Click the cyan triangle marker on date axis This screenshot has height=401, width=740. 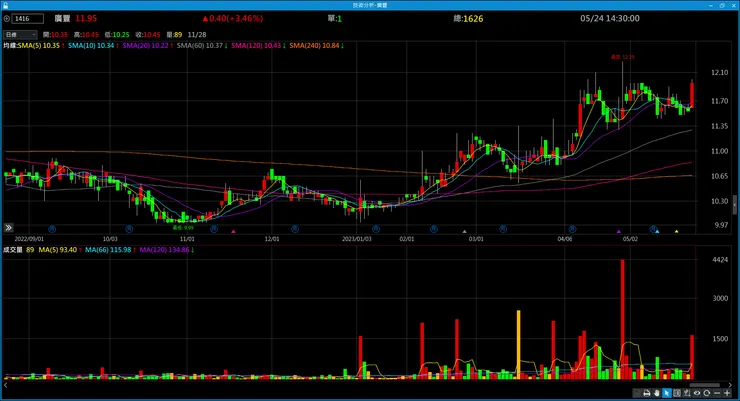click(x=657, y=231)
